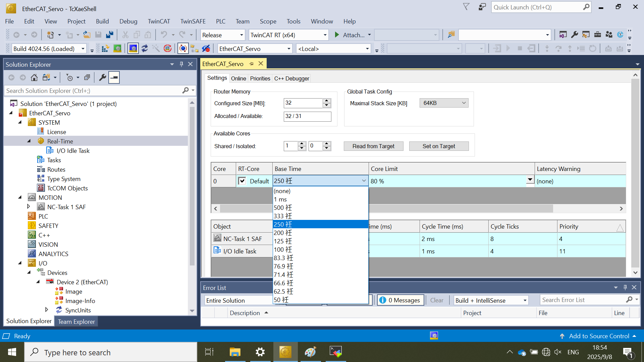The width and height of the screenshot is (644, 362).
Task: Toggle the RT-Core Default checkbox
Action: click(242, 181)
